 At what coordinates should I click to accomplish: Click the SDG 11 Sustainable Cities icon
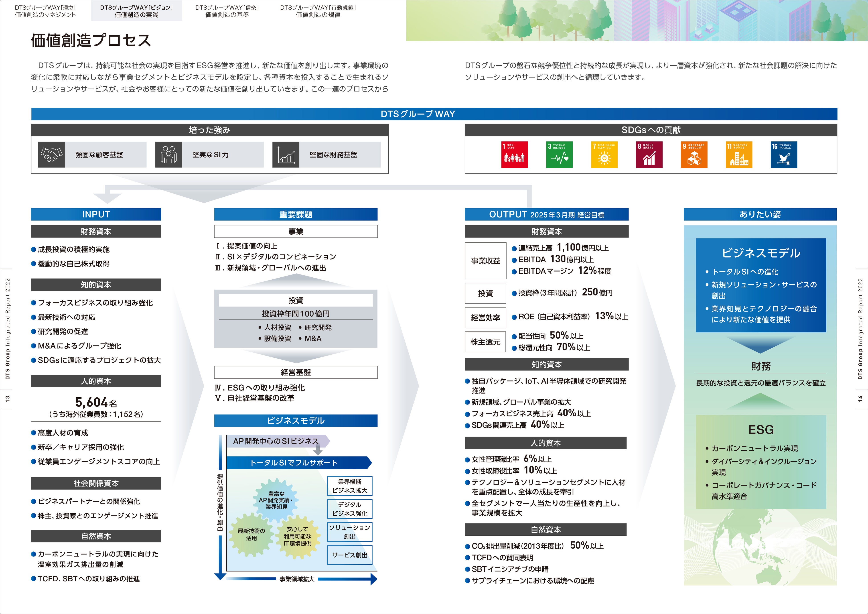(739, 155)
